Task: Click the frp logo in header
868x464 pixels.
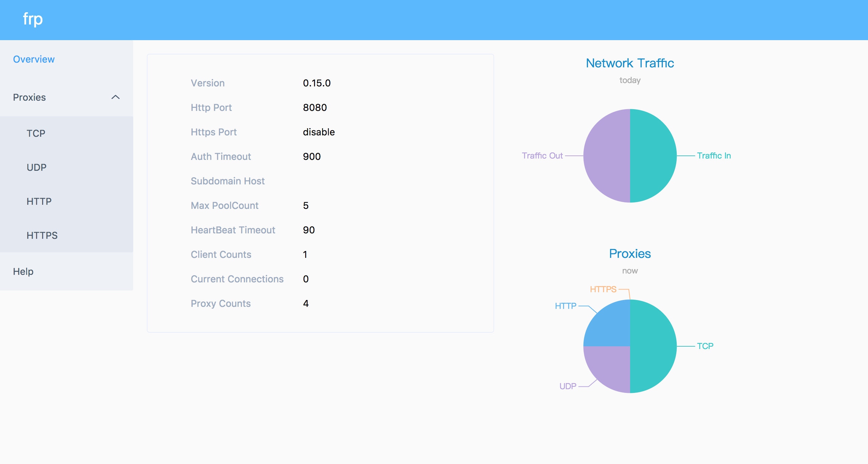Action: pyautogui.click(x=33, y=19)
